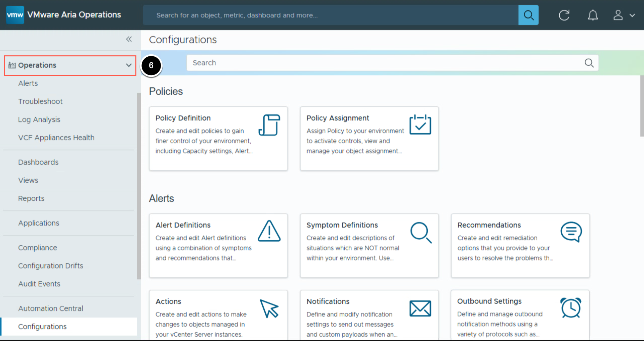Open the user account menu
This screenshot has height=341, width=644.
624,15
